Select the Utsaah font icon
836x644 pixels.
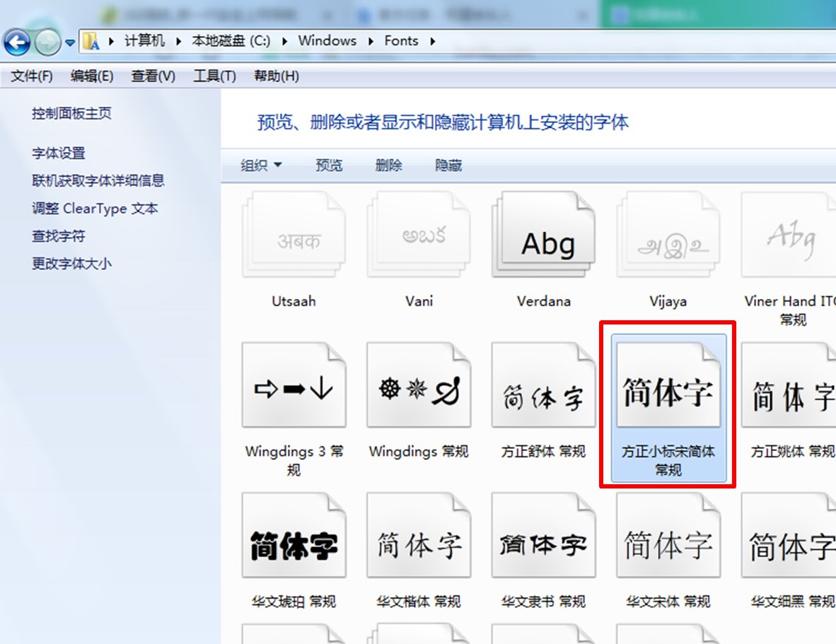point(294,233)
